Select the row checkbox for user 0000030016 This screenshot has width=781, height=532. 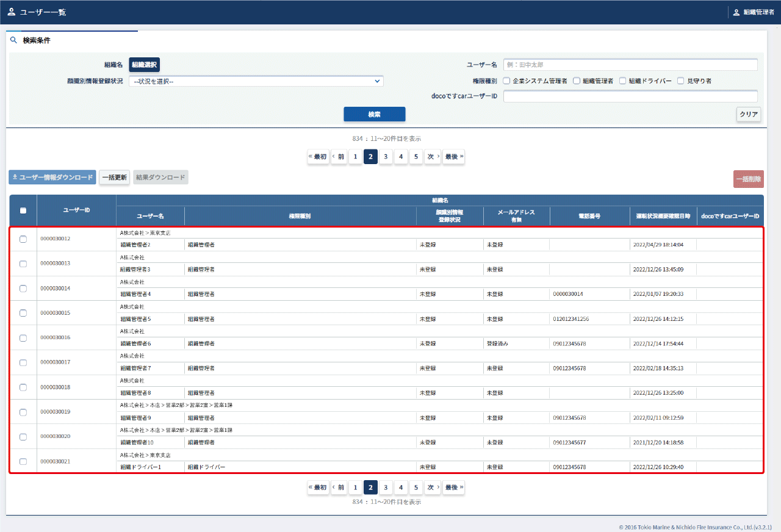[23, 338]
